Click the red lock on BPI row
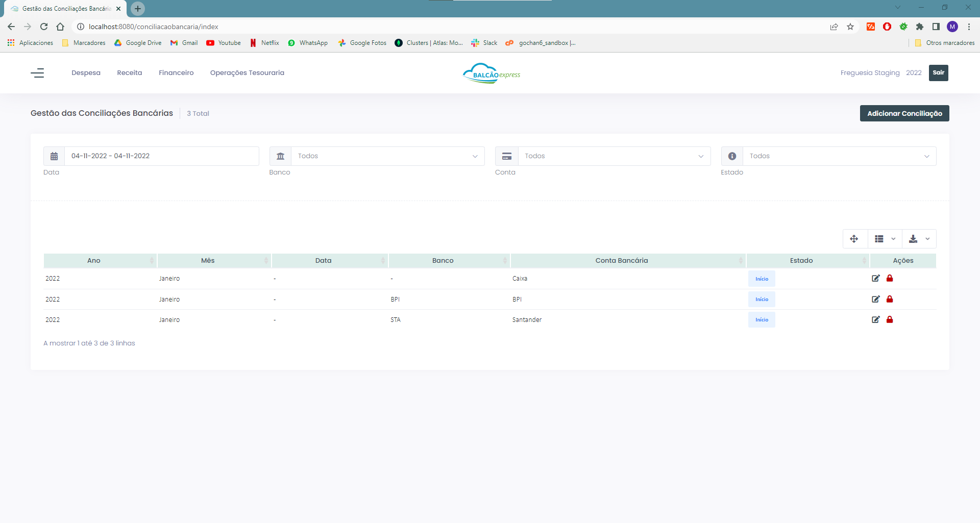Image resolution: width=980 pixels, height=523 pixels. (x=890, y=299)
